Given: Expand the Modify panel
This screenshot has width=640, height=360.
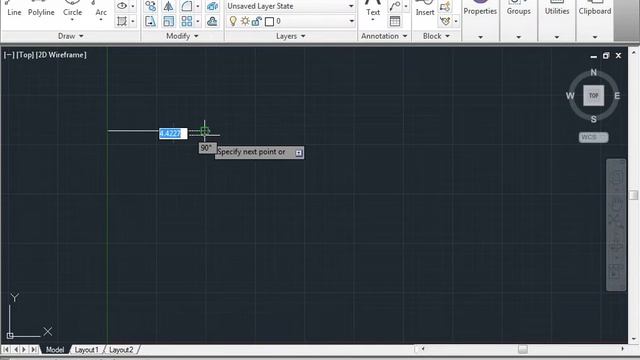Looking at the screenshot, I should [182, 36].
